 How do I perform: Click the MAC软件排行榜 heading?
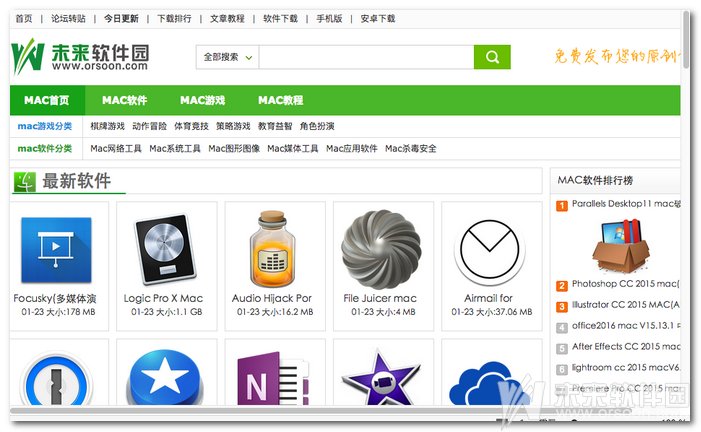[595, 181]
